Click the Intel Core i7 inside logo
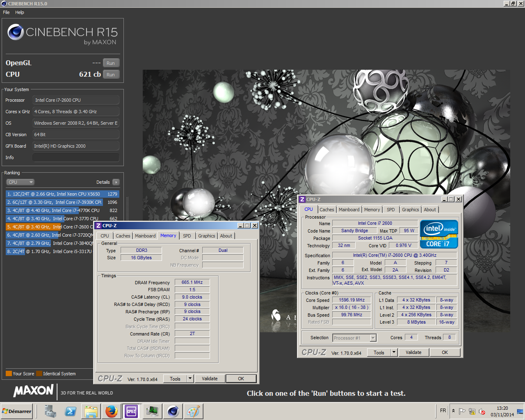 [x=438, y=234]
